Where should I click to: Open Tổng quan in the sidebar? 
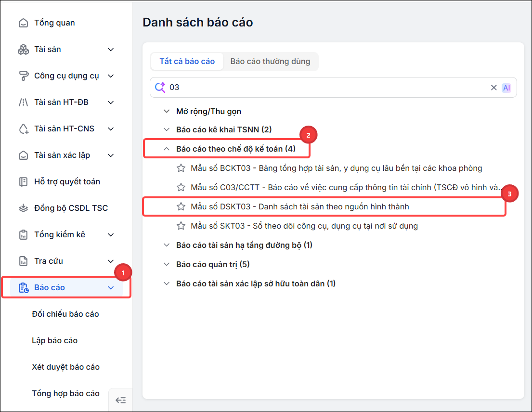tap(54, 23)
